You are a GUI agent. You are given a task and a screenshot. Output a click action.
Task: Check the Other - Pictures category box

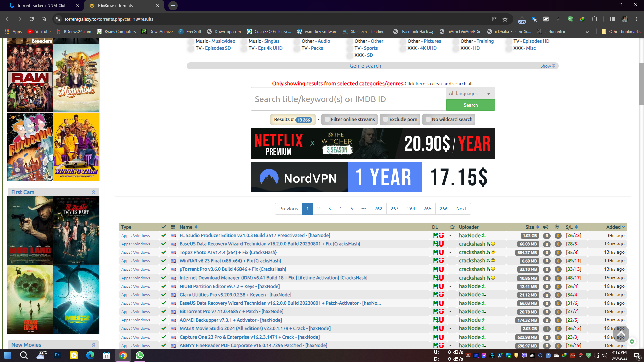402,41
